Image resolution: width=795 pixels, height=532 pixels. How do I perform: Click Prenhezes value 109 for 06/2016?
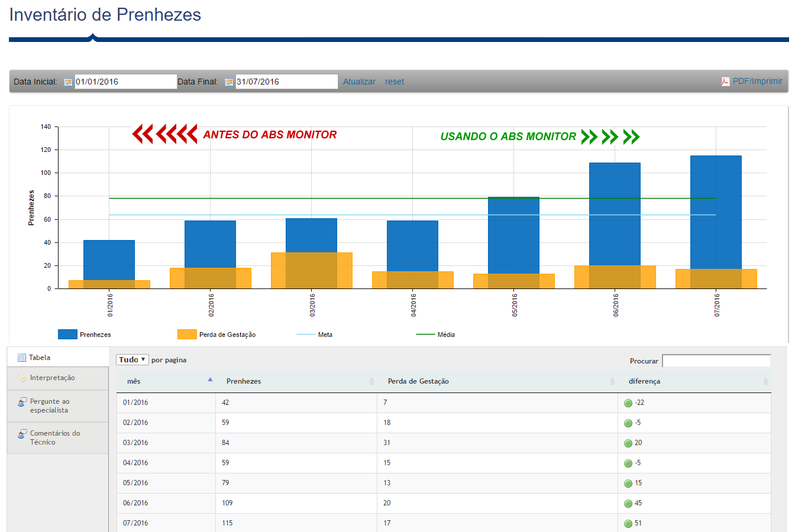pos(227,503)
